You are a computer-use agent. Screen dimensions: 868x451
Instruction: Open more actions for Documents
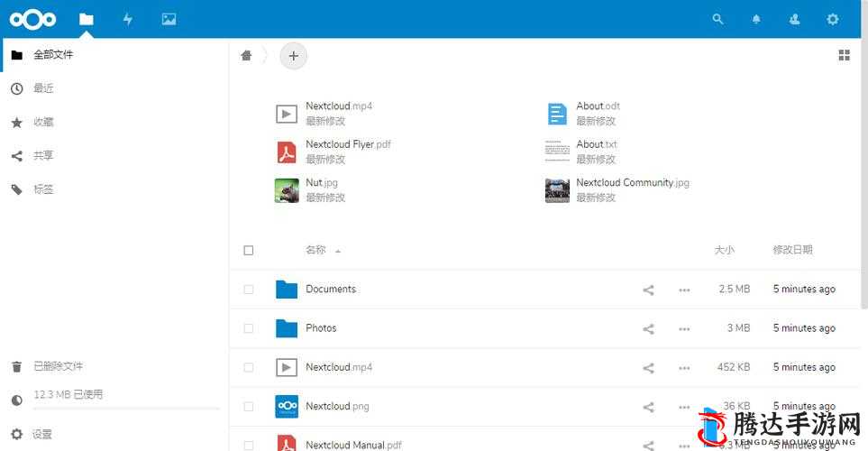point(684,290)
